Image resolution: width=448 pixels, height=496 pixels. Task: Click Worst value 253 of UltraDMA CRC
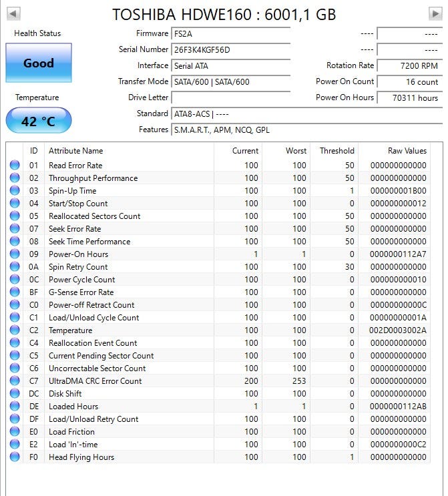[x=299, y=381]
